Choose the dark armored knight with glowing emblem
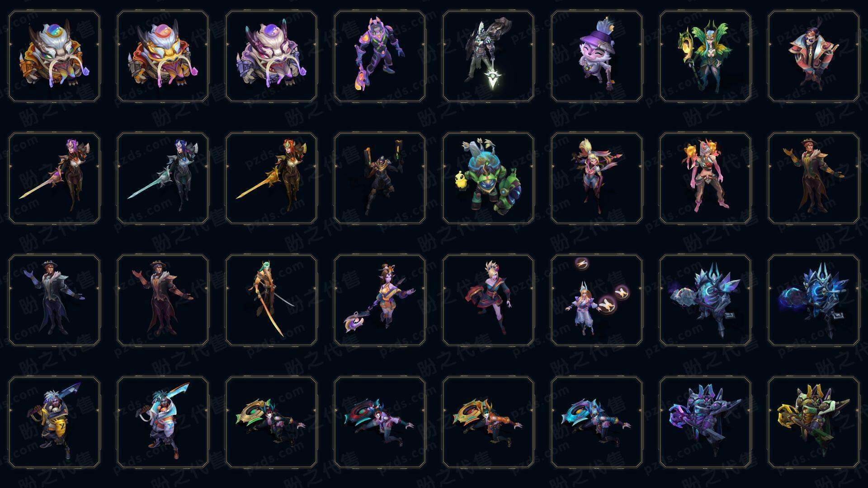This screenshot has height=488, width=868. click(x=488, y=56)
